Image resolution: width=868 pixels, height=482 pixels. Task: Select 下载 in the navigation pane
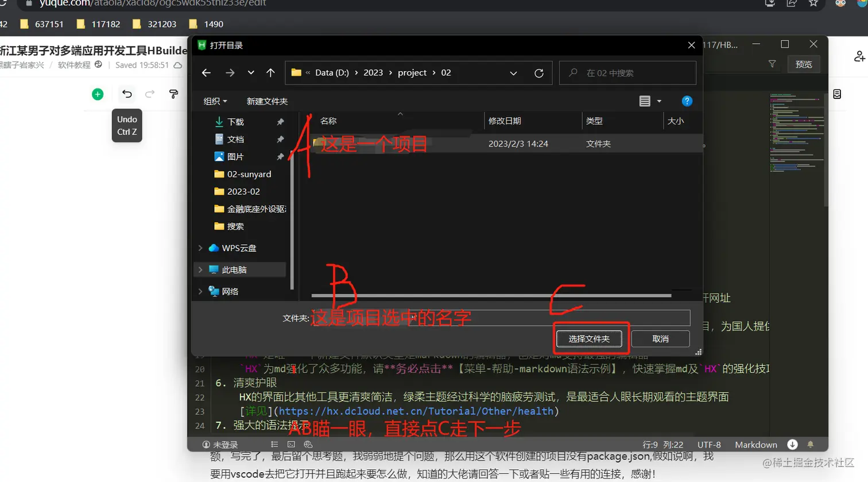tap(235, 122)
